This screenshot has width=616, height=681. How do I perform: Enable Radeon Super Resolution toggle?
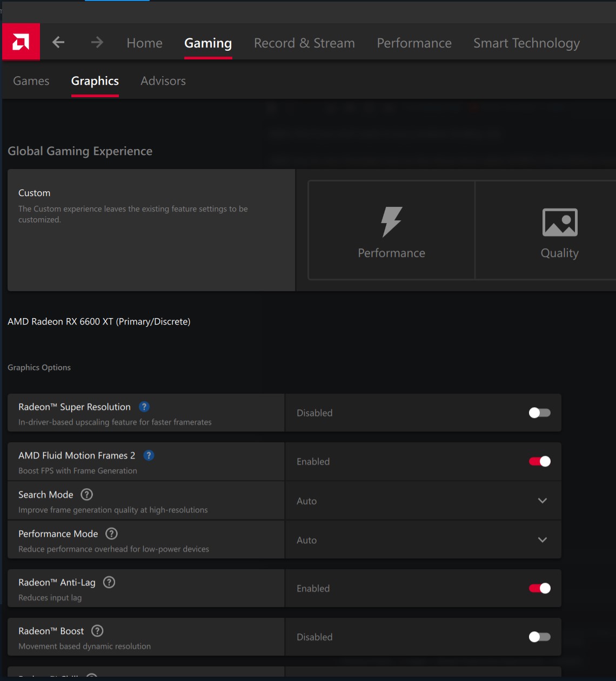pos(539,413)
